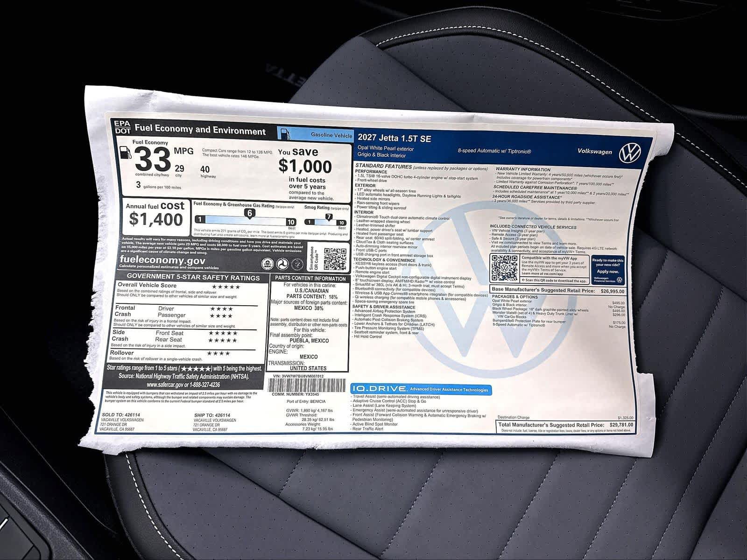Viewport: 747px width, 560px height.
Task: Click the Rollover star rating
Action: tap(218, 354)
